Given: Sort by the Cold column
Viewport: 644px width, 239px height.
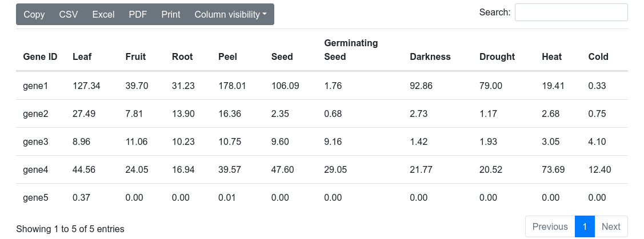Looking at the screenshot, I should [598, 56].
